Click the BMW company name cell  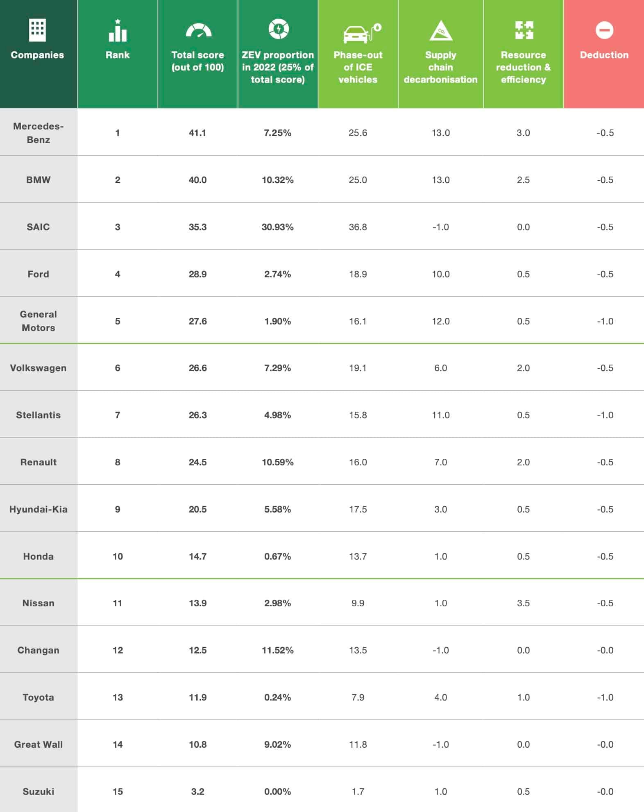[x=39, y=180]
